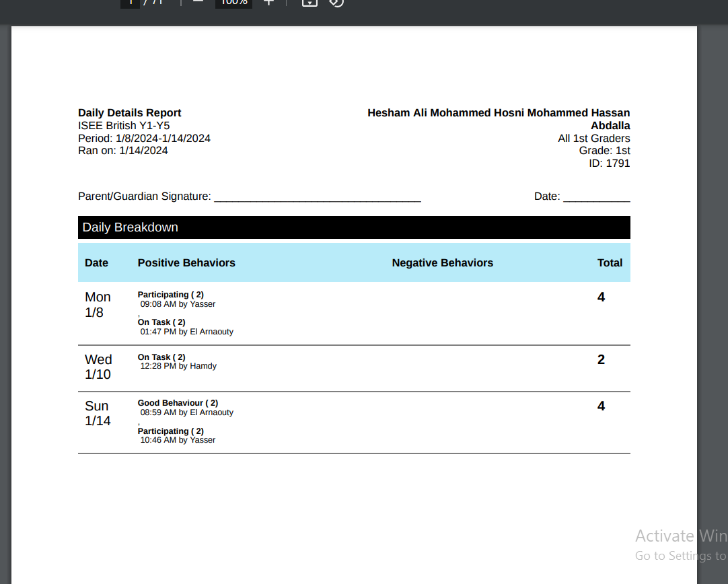This screenshot has height=584, width=728.
Task: Click the zoom out minus icon
Action: [198, 1]
